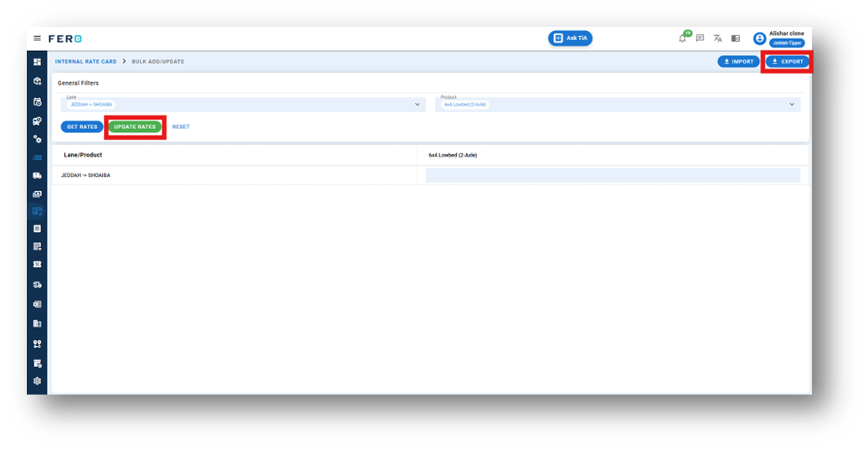Open notifications bell with 19 badge
The image size is (868, 449).
683,38
